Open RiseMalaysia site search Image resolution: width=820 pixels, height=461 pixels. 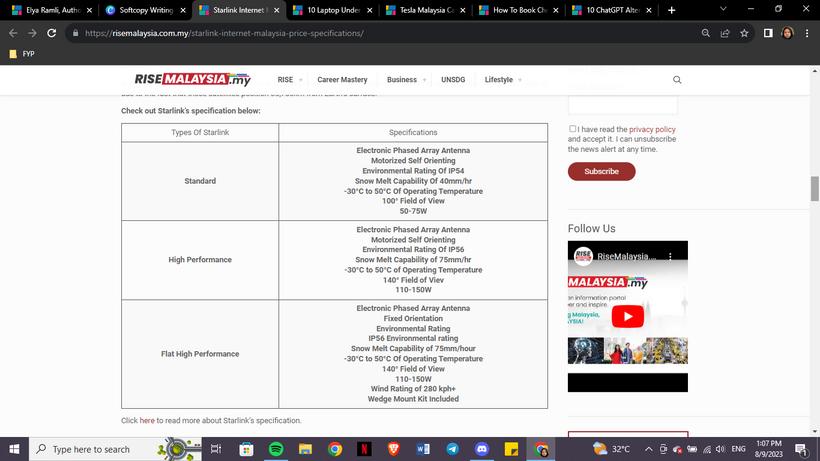pyautogui.click(x=677, y=79)
